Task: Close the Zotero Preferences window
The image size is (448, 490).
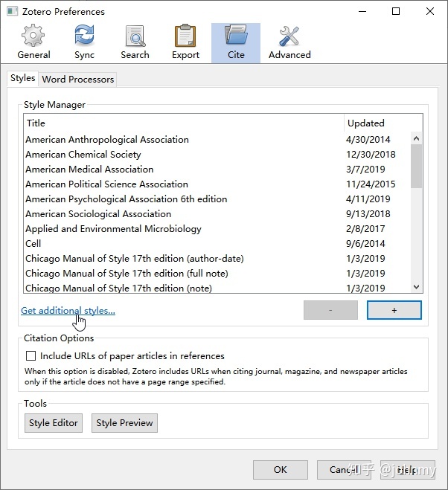Action: (430, 11)
